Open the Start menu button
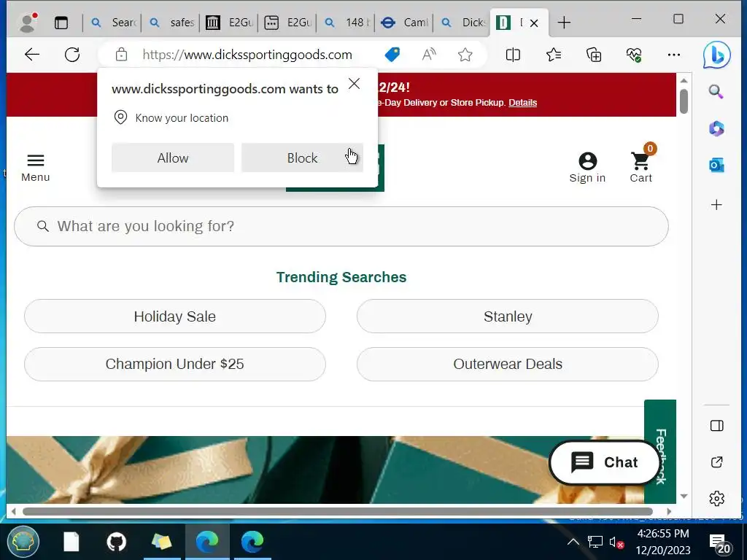Image resolution: width=747 pixels, height=560 pixels. [23, 542]
